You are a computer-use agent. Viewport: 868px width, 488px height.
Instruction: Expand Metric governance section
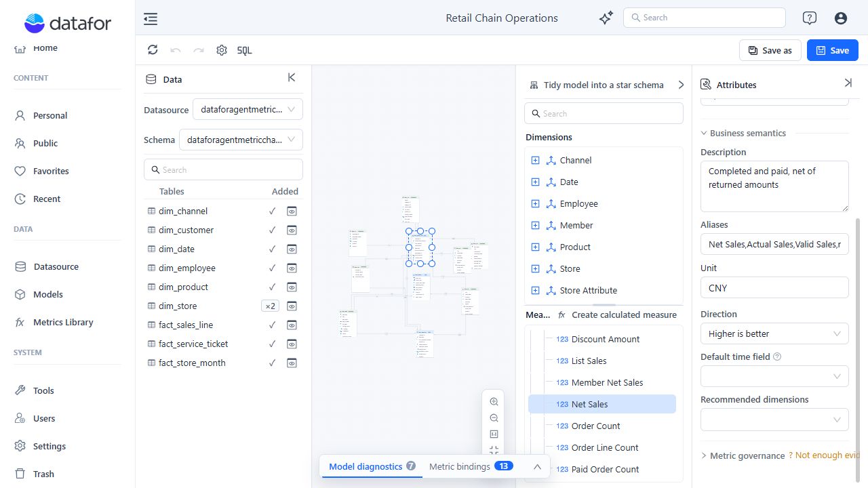pos(704,455)
